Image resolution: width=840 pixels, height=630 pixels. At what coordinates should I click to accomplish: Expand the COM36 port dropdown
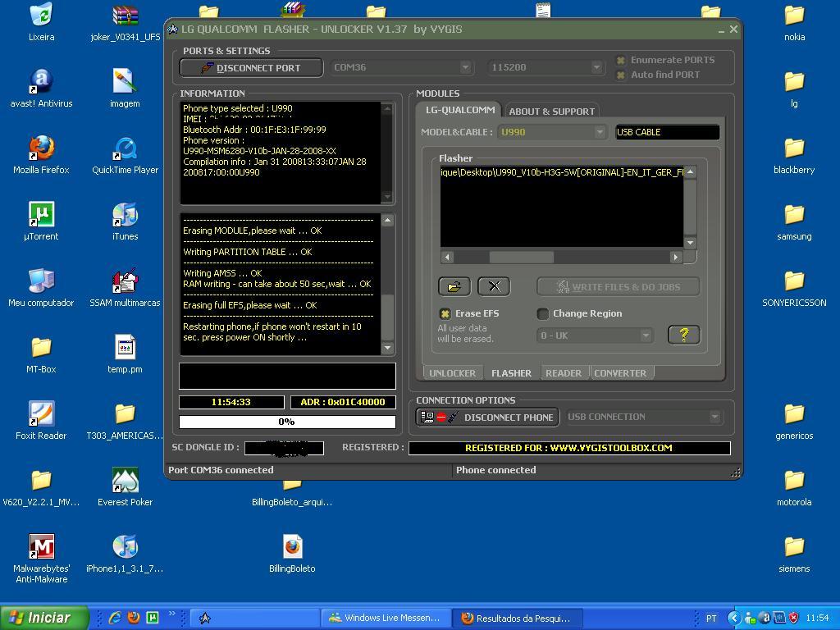click(466, 67)
